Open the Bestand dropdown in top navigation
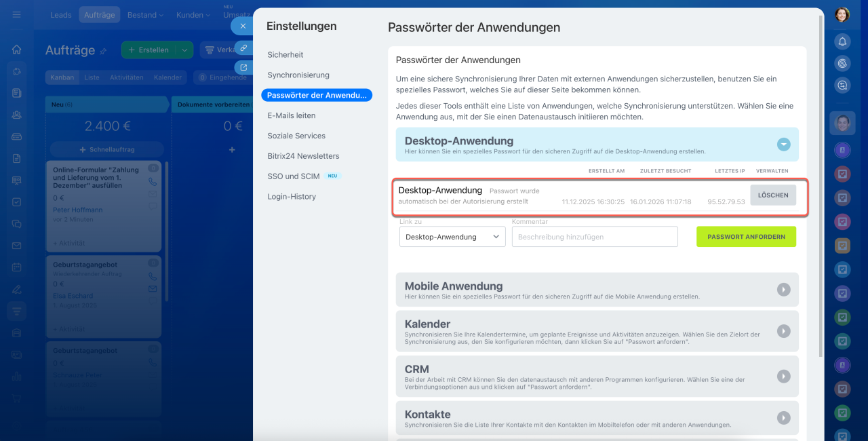The width and height of the screenshot is (868, 441). (x=146, y=14)
